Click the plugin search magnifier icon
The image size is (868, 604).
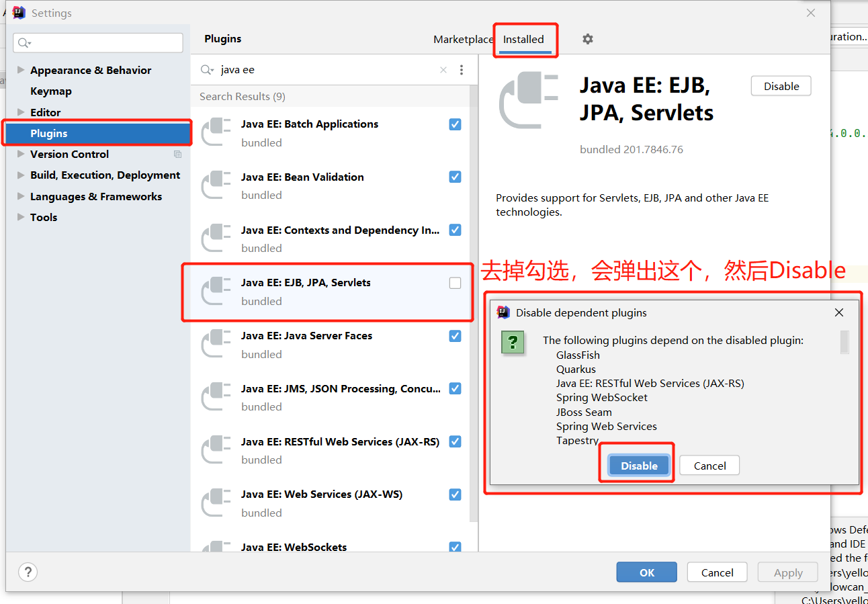(208, 70)
